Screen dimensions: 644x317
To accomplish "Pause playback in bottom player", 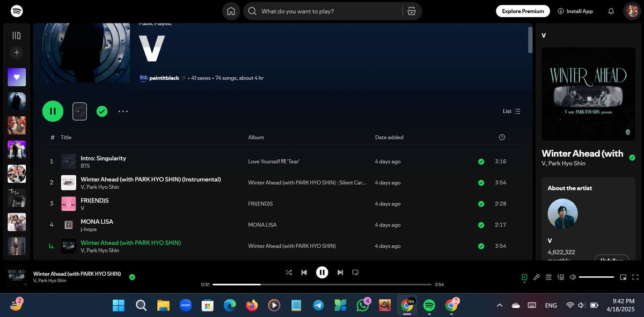I will [x=322, y=272].
